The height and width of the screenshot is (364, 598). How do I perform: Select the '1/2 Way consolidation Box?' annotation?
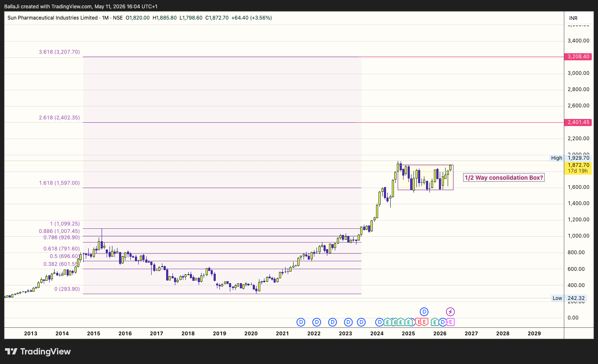(504, 178)
